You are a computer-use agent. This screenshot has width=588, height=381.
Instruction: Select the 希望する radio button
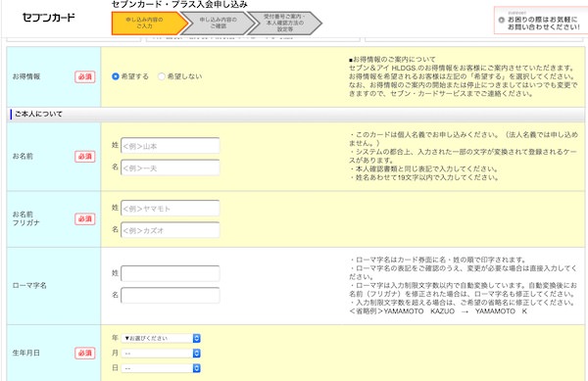pyautogui.click(x=116, y=76)
